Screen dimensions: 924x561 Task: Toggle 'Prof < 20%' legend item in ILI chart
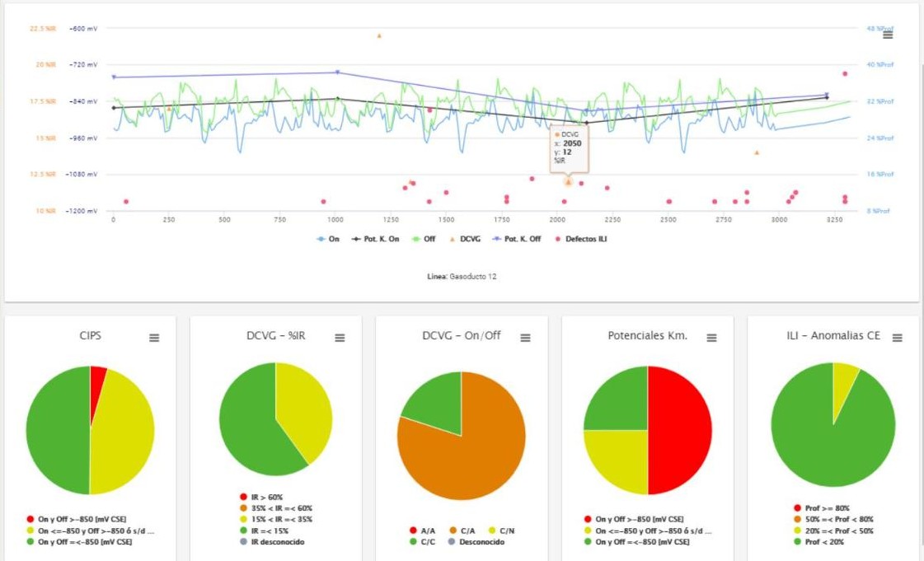(x=818, y=541)
